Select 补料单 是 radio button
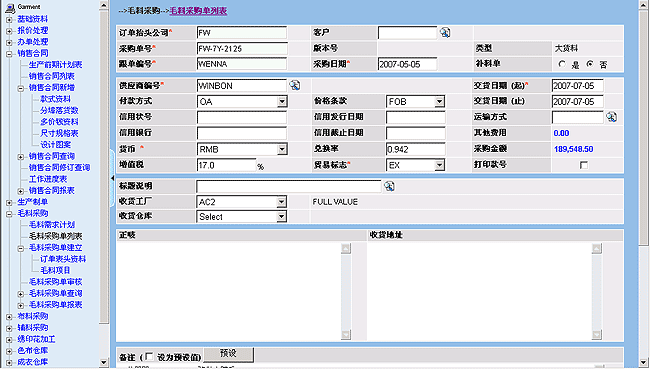This screenshot has width=650, height=369. 562,64
